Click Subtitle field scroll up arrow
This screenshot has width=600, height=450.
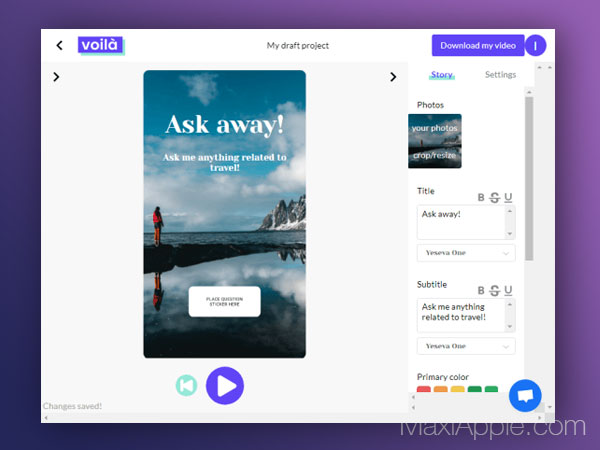coord(510,304)
